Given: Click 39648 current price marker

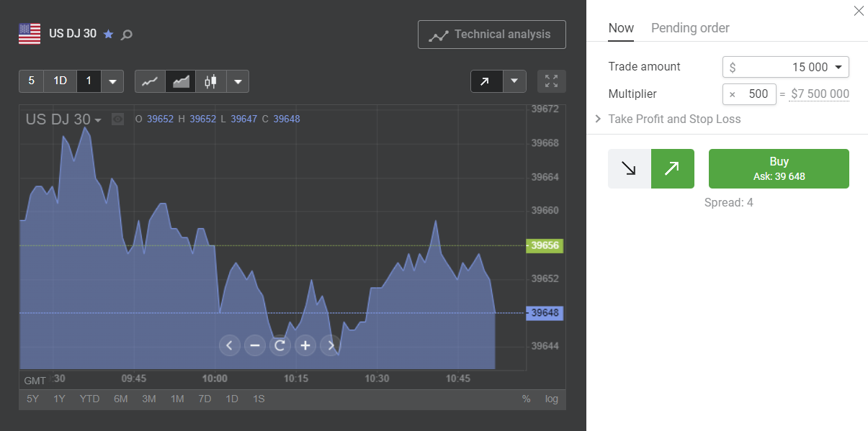Looking at the screenshot, I should 545,313.
